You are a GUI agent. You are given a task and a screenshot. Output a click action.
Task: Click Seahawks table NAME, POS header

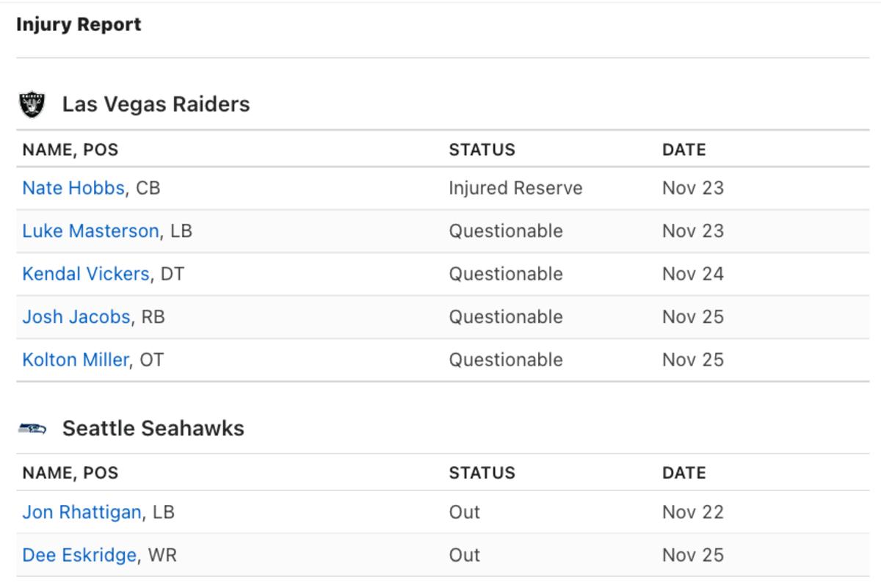(x=70, y=473)
